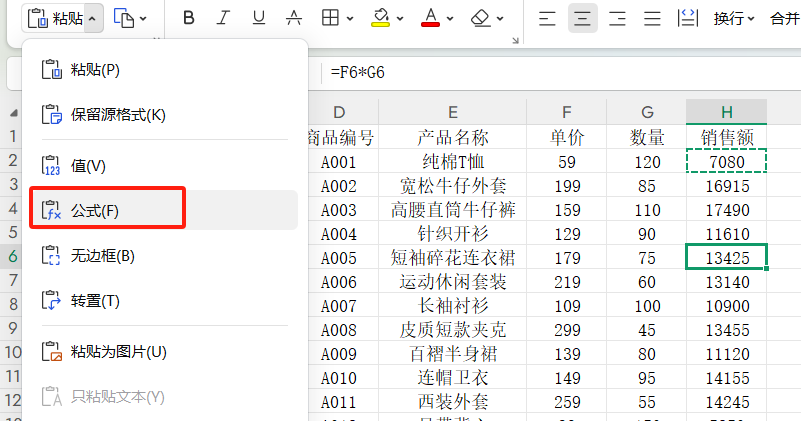The width and height of the screenshot is (801, 421).
Task: Click the copy icon in toolbar
Action: coord(123,18)
